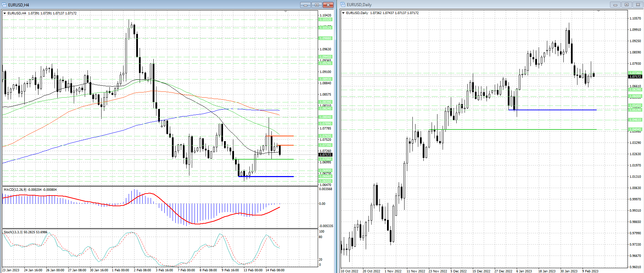Click the EURUSD,H4 window chart icon
The width and height of the screenshot is (644, 273).
[x=4, y=5]
